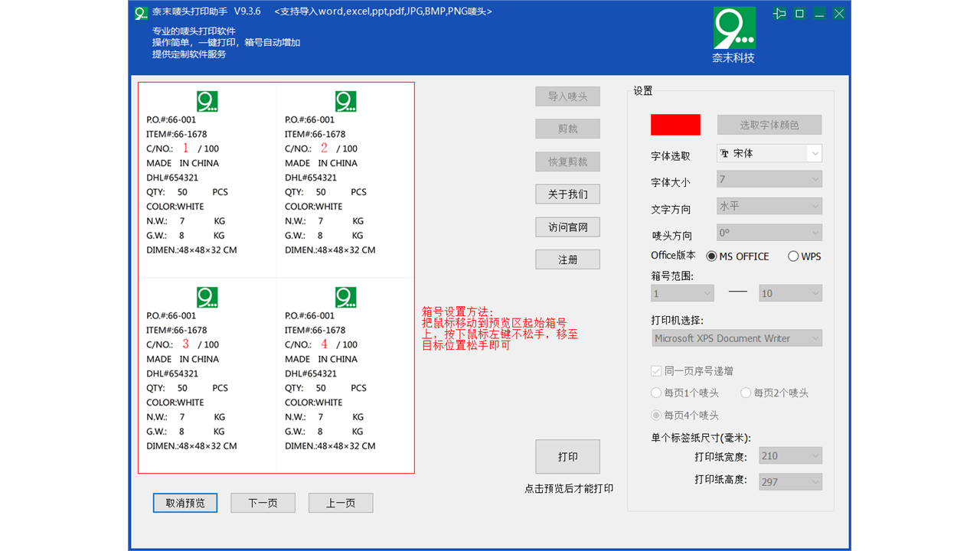The width and height of the screenshot is (980, 551).
Task: Go to 下一页 next page
Action: (263, 503)
